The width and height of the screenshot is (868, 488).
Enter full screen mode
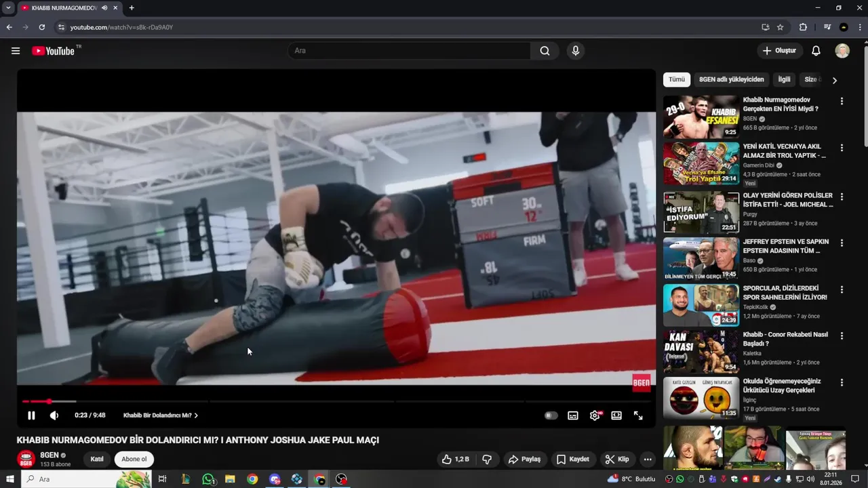pyautogui.click(x=638, y=415)
